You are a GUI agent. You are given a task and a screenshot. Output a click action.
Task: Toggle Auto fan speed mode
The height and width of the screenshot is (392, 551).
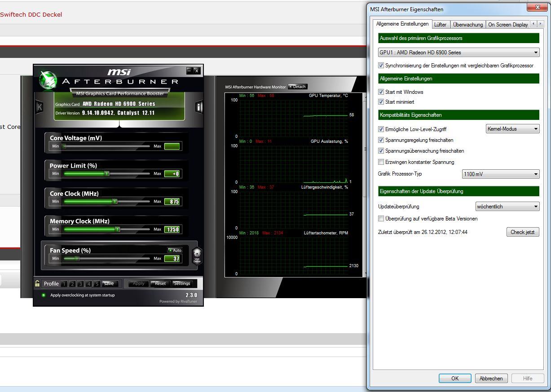tap(175, 250)
